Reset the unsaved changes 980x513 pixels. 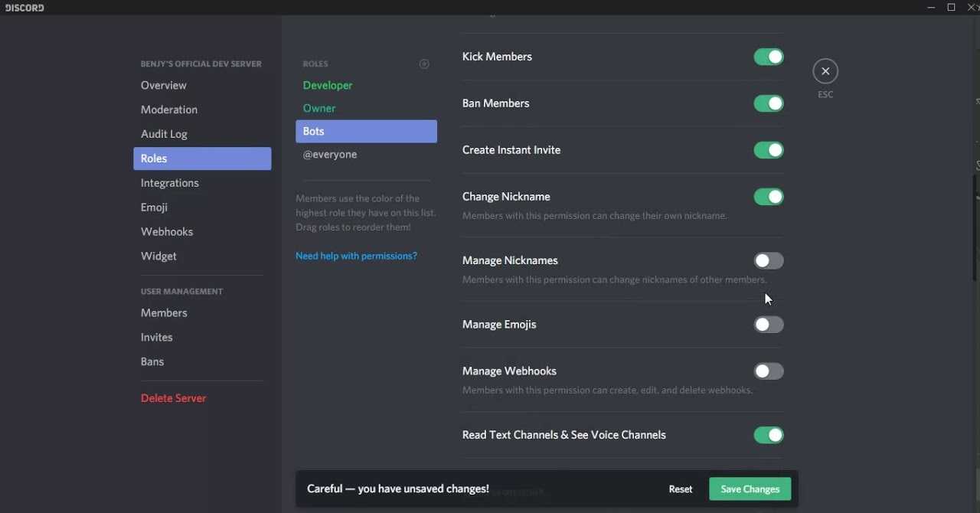[680, 489]
